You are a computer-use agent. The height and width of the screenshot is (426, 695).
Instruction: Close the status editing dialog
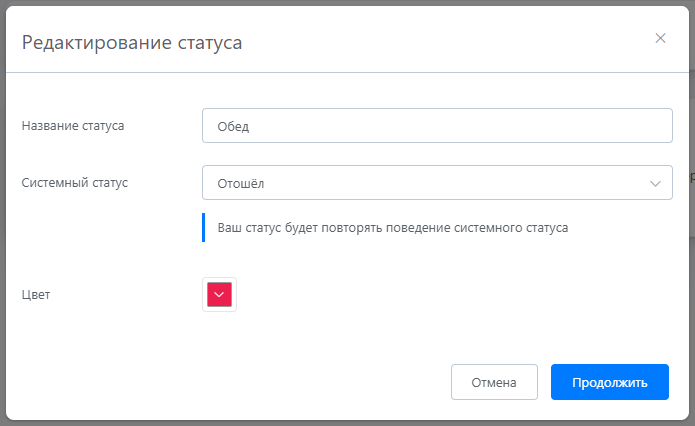660,38
